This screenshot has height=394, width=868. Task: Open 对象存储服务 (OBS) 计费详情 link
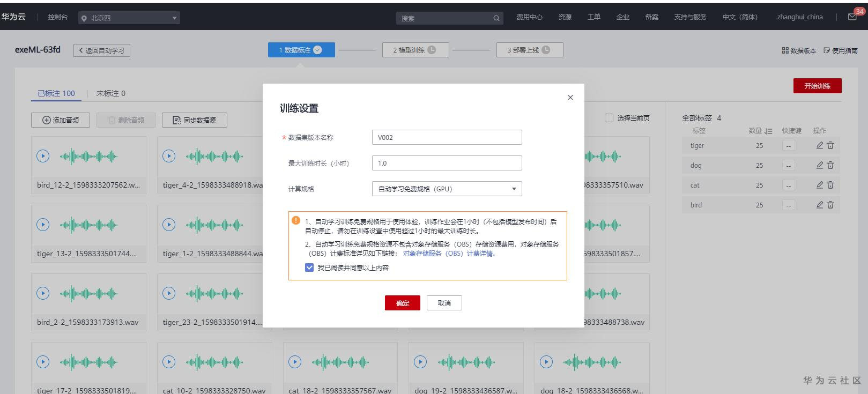pos(449,254)
